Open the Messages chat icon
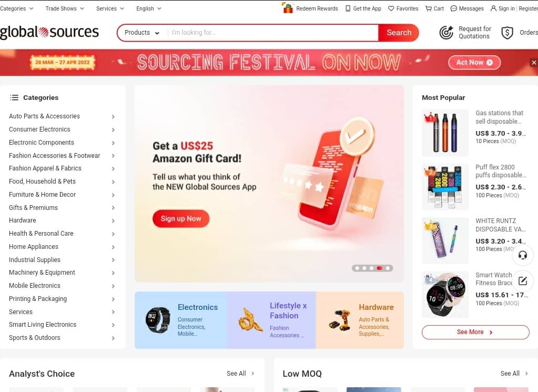Viewport: 538px width, 392px height. tap(454, 8)
